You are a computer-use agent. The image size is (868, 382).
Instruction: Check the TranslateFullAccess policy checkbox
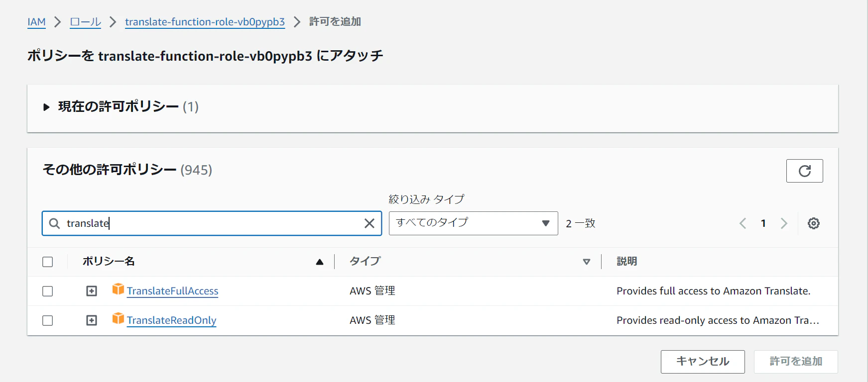point(48,291)
